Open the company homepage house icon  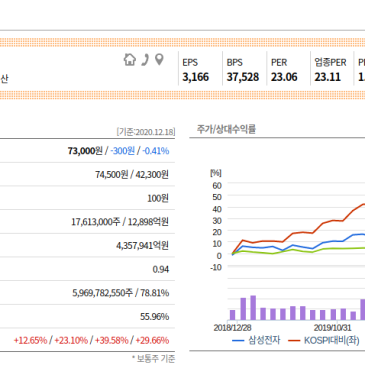pyautogui.click(x=130, y=59)
